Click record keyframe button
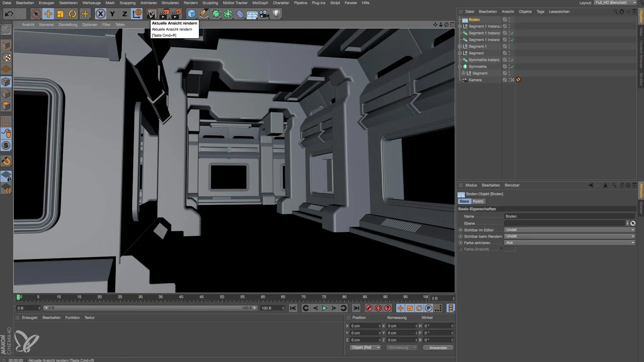Viewport: 644px width, 362px height. click(x=369, y=308)
